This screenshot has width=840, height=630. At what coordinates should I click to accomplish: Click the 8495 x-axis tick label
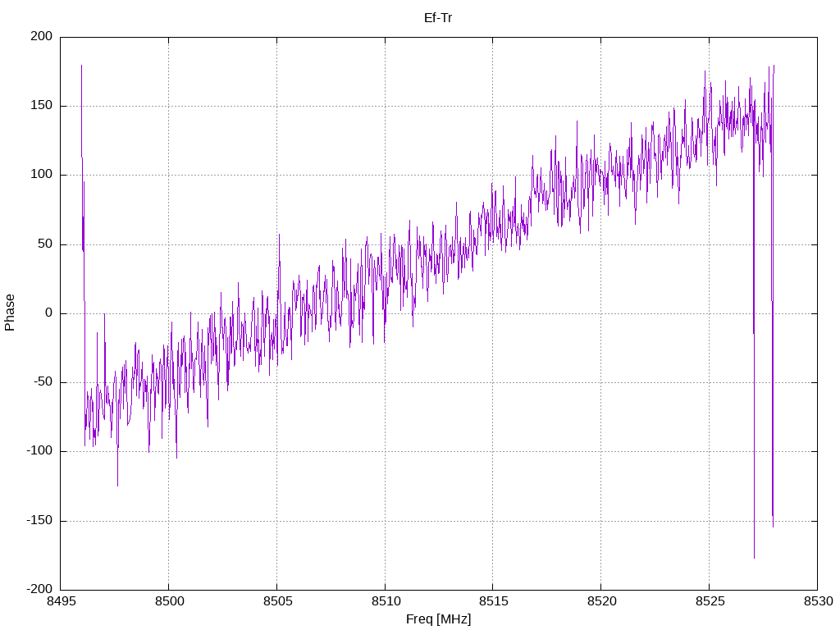click(61, 601)
